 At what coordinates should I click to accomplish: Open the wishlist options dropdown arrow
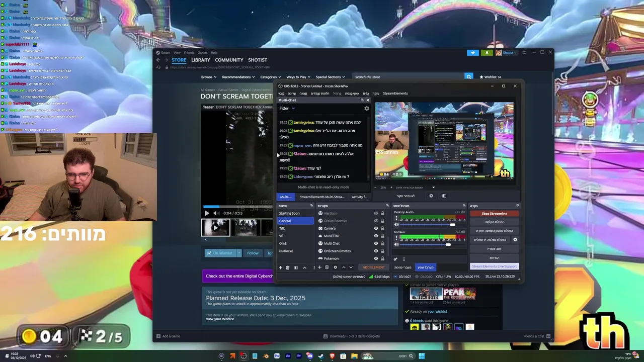click(x=239, y=253)
